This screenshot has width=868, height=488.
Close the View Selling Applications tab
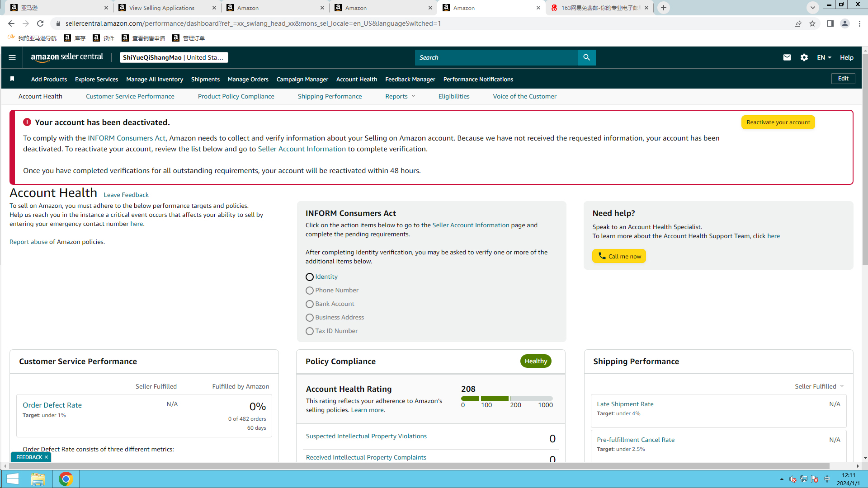click(x=214, y=8)
